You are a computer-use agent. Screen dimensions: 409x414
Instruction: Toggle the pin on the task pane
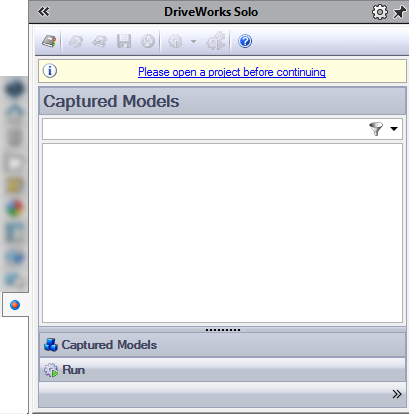pos(399,12)
